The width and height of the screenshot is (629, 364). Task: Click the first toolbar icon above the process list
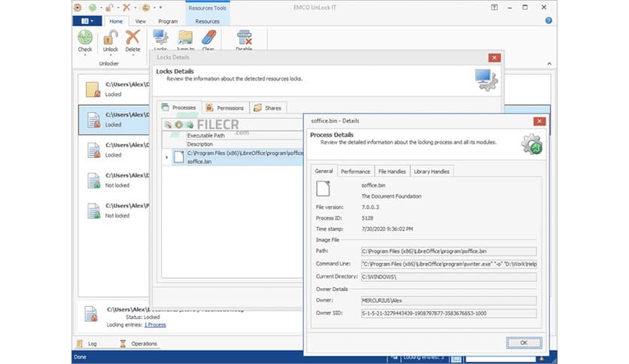(x=168, y=125)
